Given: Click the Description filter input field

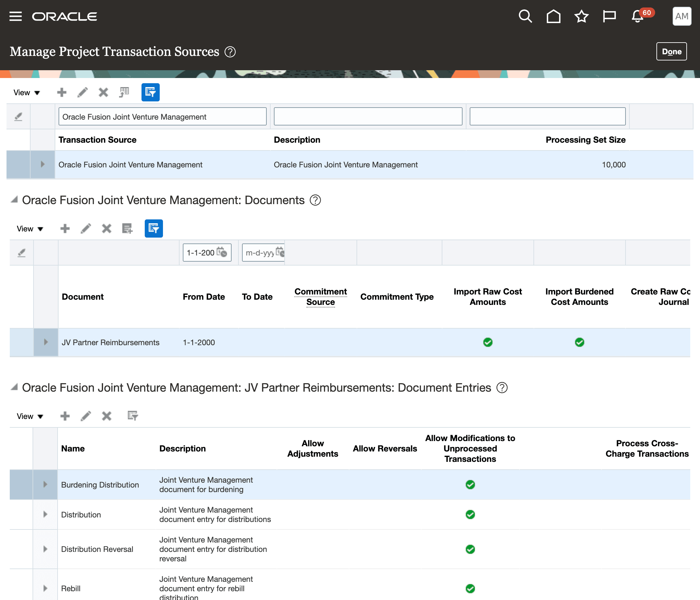Looking at the screenshot, I should click(x=368, y=116).
